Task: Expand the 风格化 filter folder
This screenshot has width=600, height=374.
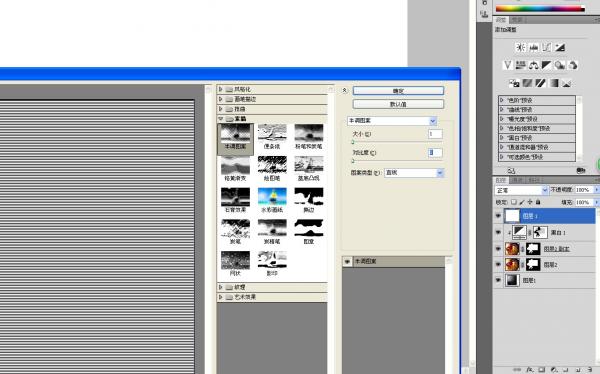Action: tap(220, 89)
